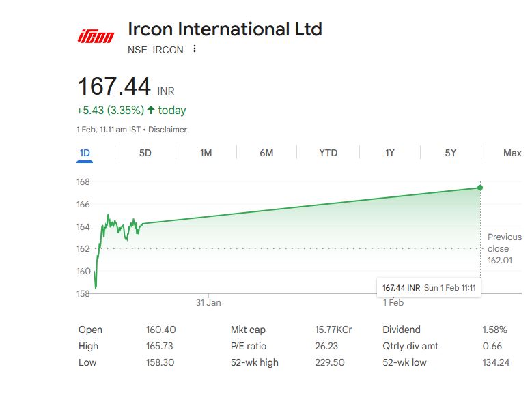This screenshot has height=395, width=532.
Task: Click the 167.44 INR chart tooltip
Action: 429,288
